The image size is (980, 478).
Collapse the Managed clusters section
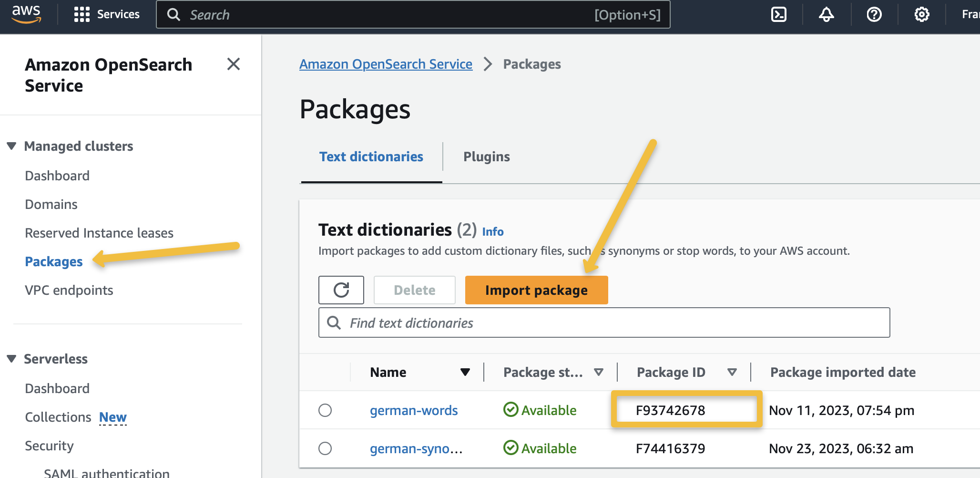(x=12, y=146)
